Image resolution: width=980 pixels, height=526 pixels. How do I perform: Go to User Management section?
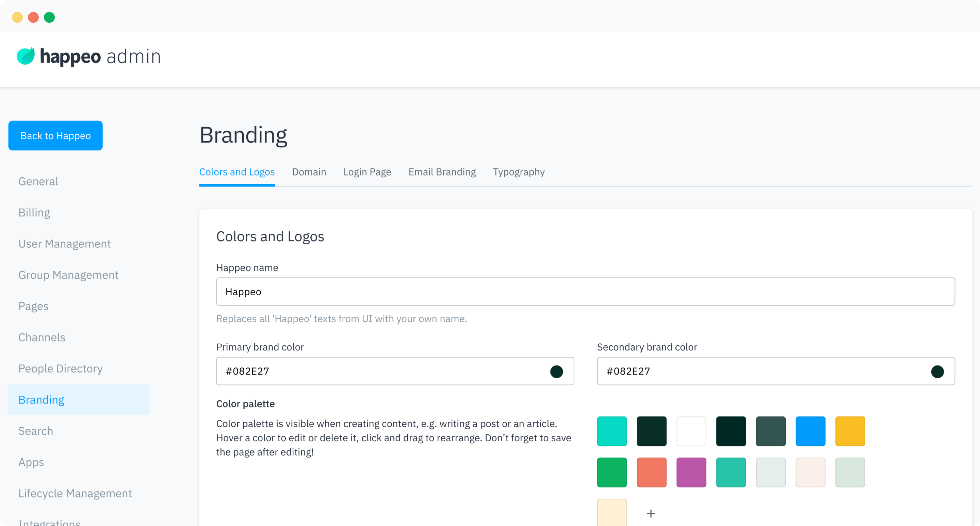point(65,244)
